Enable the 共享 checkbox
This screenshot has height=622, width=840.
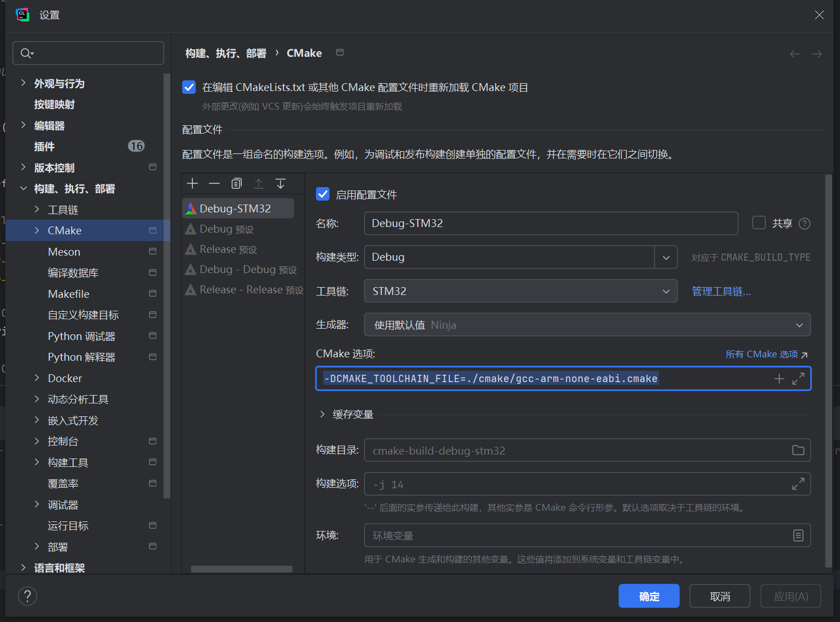[759, 223]
